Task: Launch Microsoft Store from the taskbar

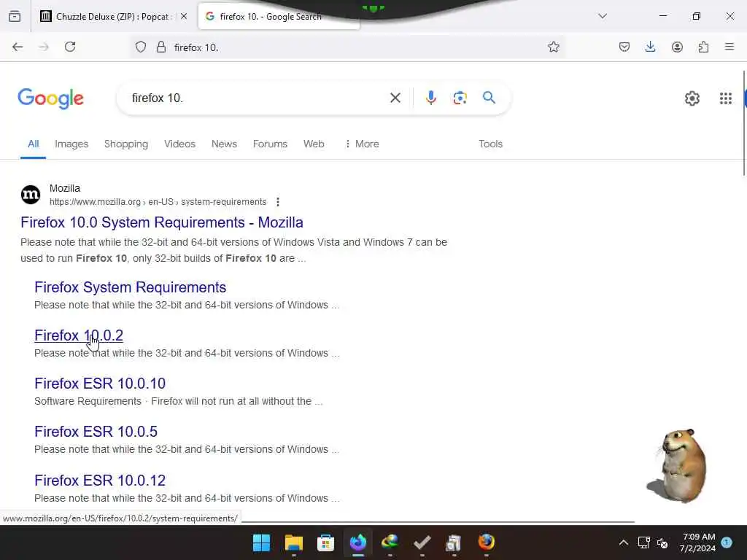Action: tap(325, 542)
